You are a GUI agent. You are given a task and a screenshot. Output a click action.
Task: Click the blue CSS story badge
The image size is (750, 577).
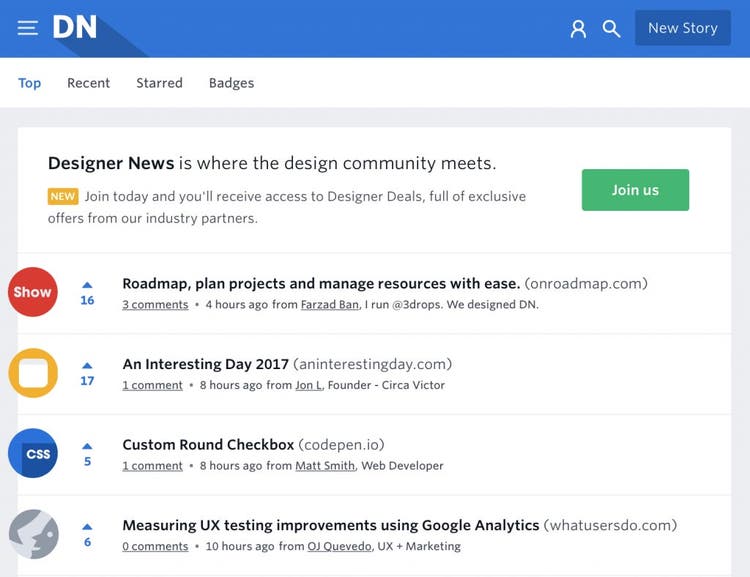click(33, 453)
